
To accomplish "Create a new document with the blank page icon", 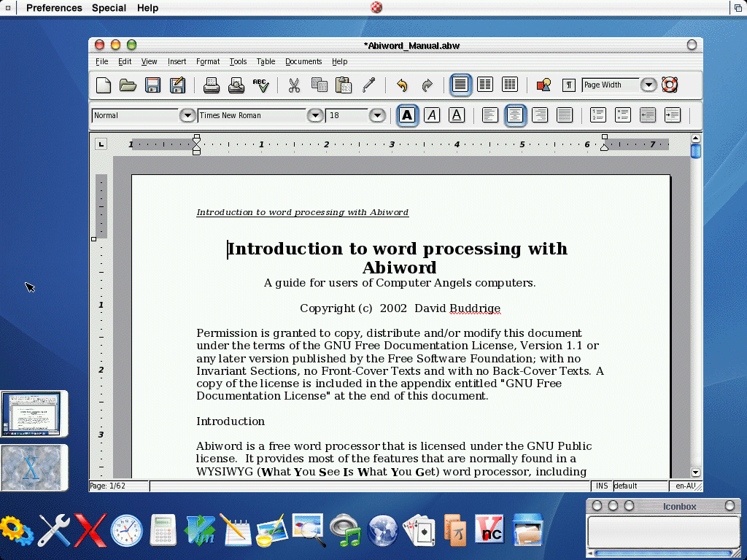I will tap(104, 85).
